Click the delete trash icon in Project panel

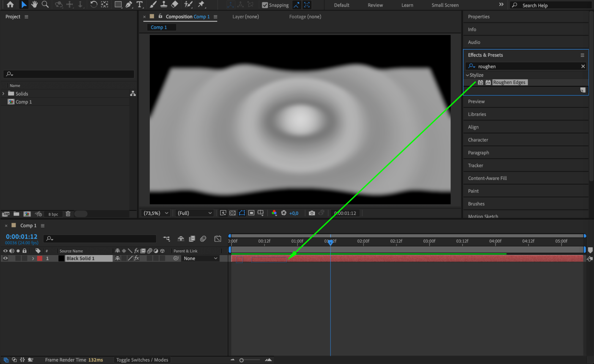(68, 214)
